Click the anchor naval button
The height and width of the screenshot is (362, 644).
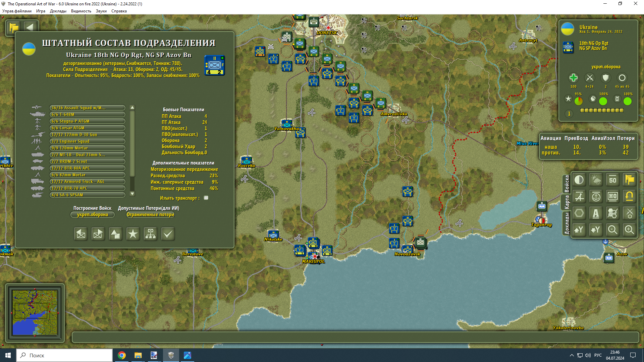click(x=596, y=197)
